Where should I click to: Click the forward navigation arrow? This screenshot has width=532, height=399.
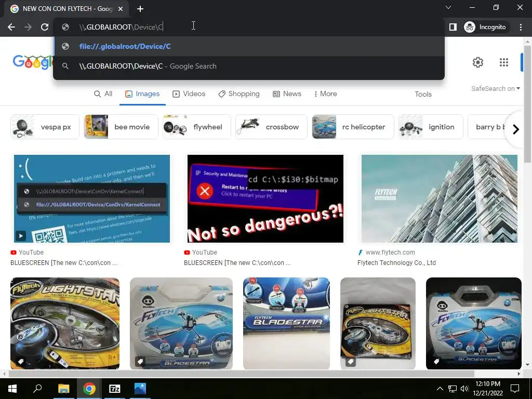(x=28, y=27)
